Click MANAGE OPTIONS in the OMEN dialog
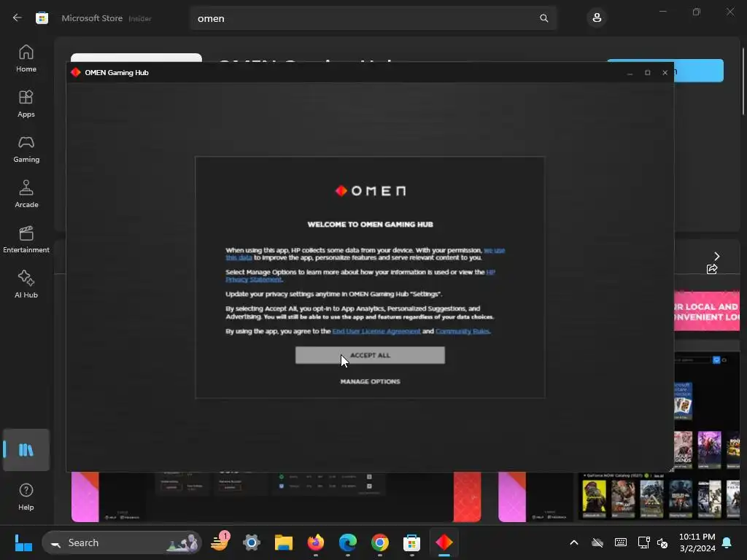The image size is (747, 560). point(370,381)
